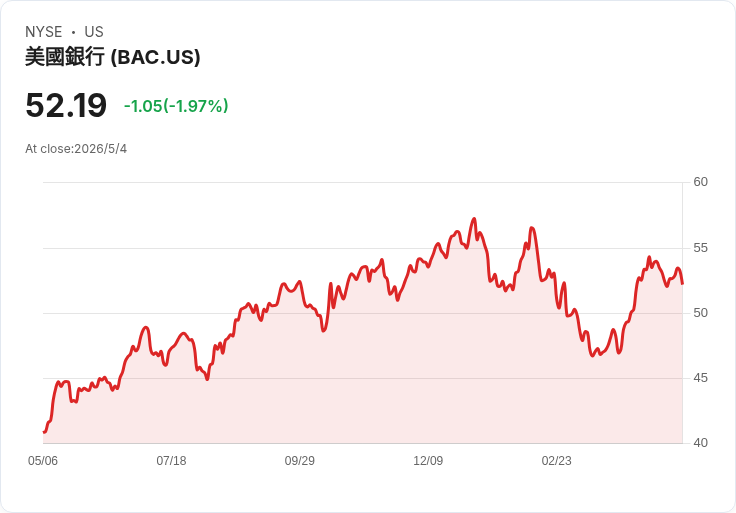
Task: Click the 05/06 date axis label
Action: click(43, 460)
